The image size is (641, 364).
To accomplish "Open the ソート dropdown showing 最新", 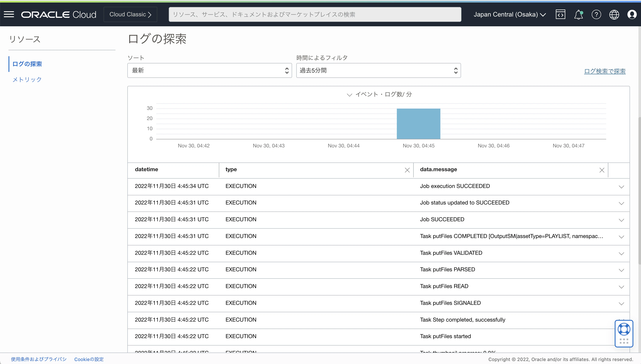I will [x=209, y=70].
